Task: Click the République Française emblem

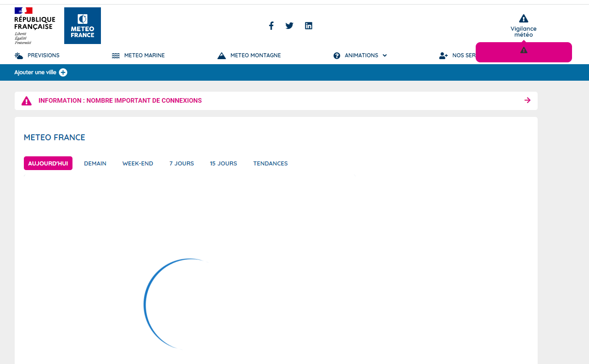Action: [35, 26]
